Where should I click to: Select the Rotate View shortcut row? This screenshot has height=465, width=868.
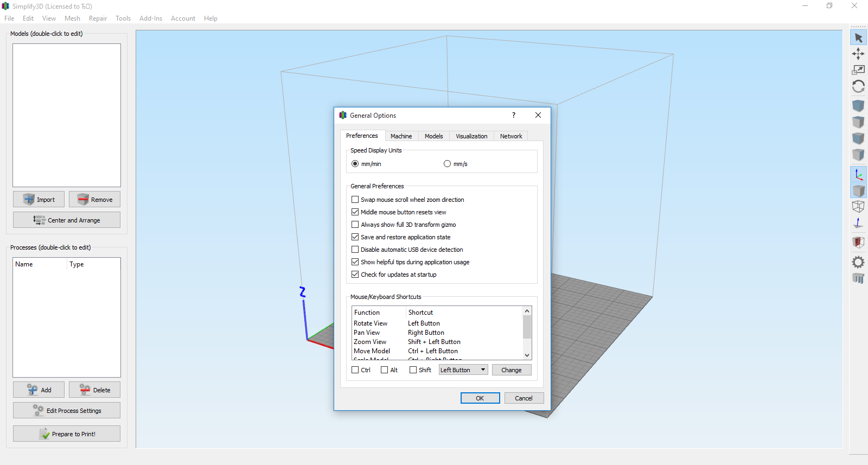[x=437, y=323]
